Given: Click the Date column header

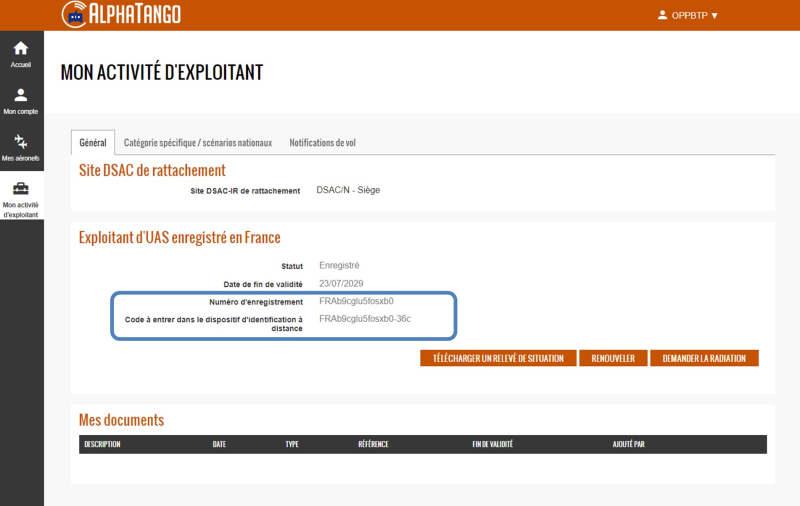Looking at the screenshot, I should [x=219, y=444].
